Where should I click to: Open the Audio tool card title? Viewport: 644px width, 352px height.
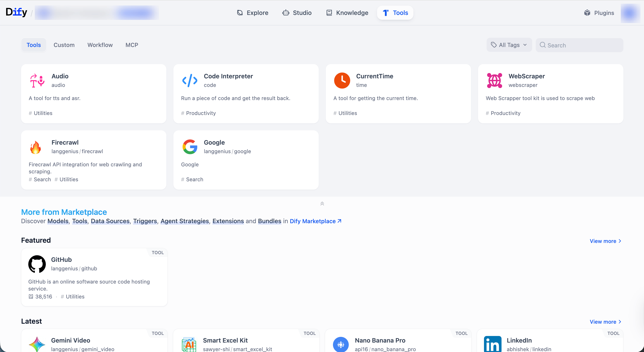(60, 76)
